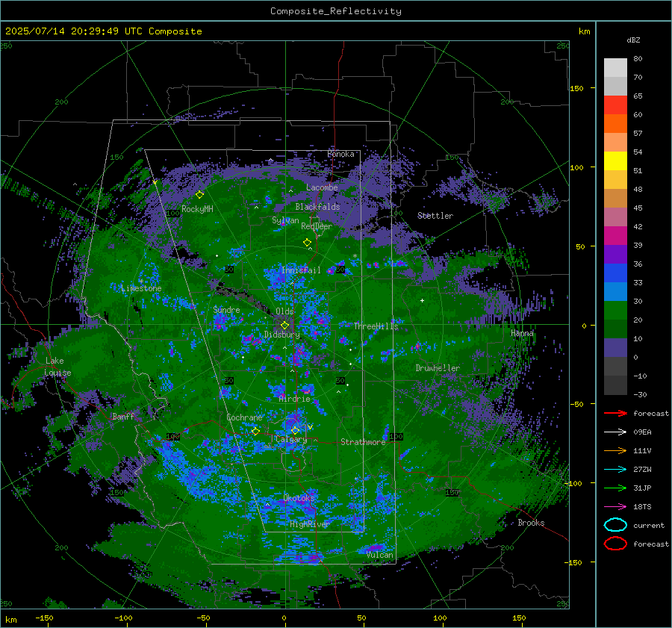This screenshot has width=672, height=628.
Task: Click the Didsbury map label
Action: coord(282,335)
